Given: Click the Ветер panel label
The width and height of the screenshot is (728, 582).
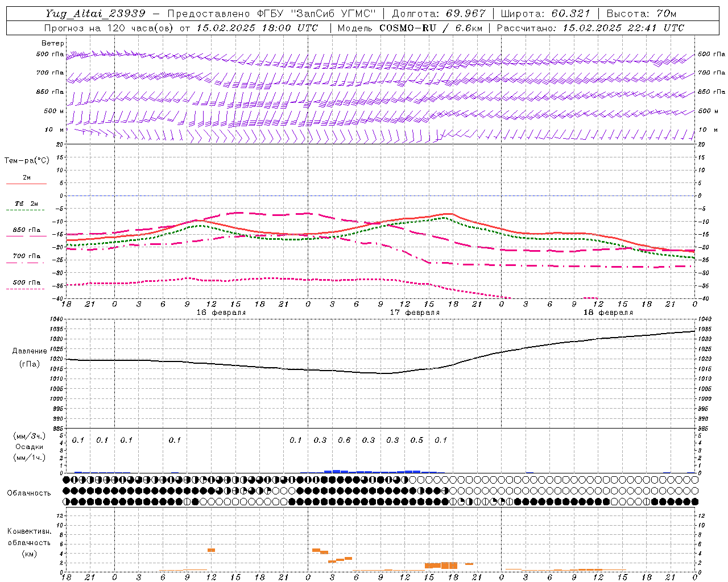Looking at the screenshot, I should coord(52,43).
